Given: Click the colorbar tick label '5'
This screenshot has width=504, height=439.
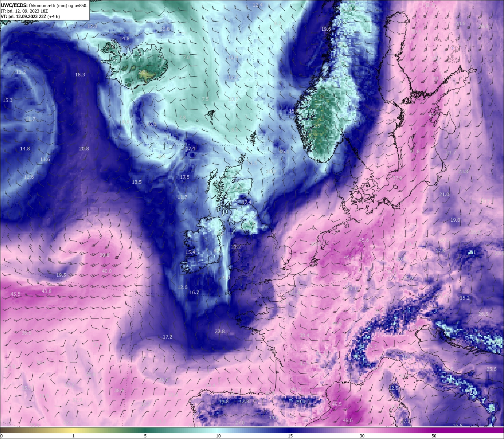Looking at the screenshot, I should pyautogui.click(x=145, y=436).
